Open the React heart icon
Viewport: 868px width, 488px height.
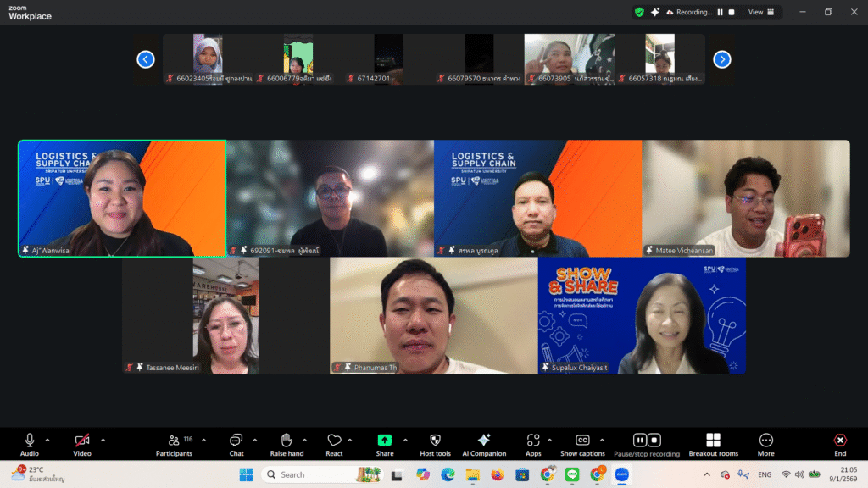tap(334, 441)
